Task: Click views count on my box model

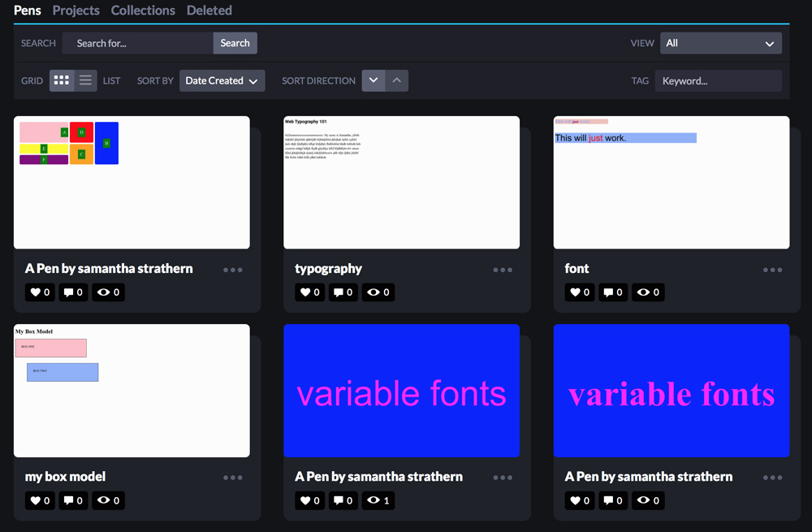Action: pyautogui.click(x=108, y=500)
